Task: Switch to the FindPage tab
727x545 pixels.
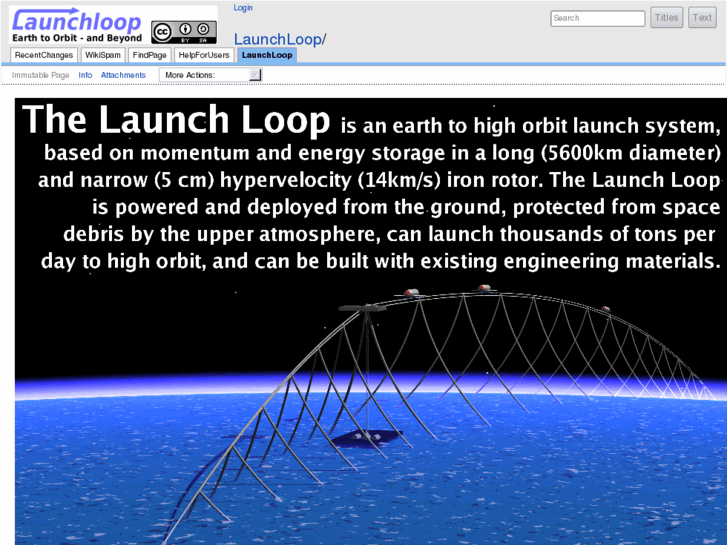Action: [149, 55]
